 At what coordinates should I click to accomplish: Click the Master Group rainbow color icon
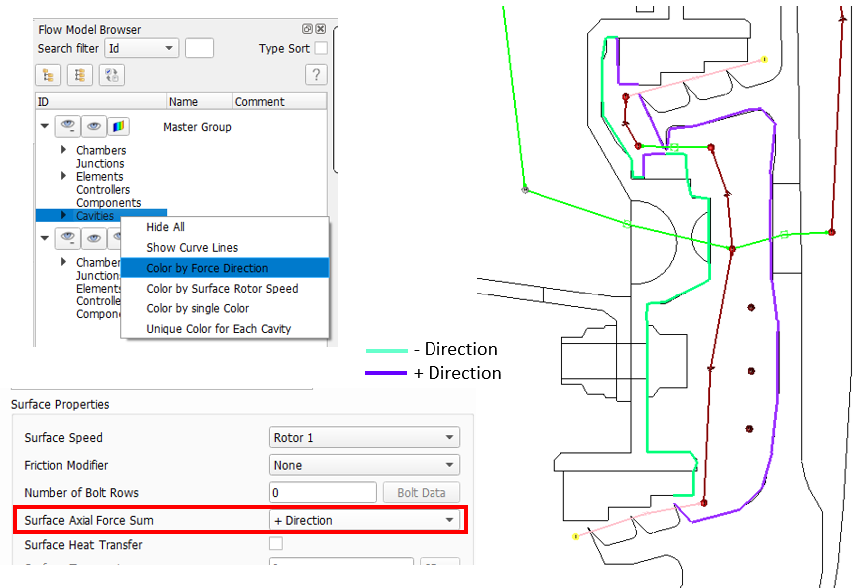tap(119, 127)
